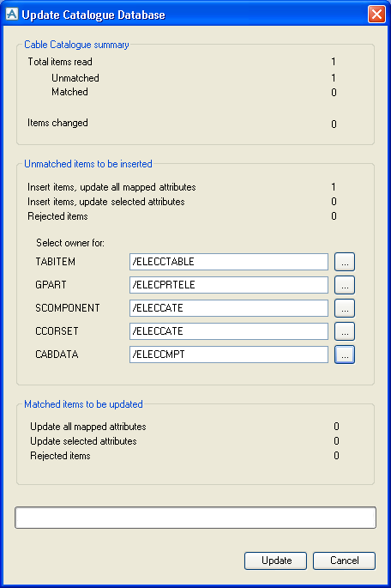Select the Matched items to be updated heading

point(83,404)
